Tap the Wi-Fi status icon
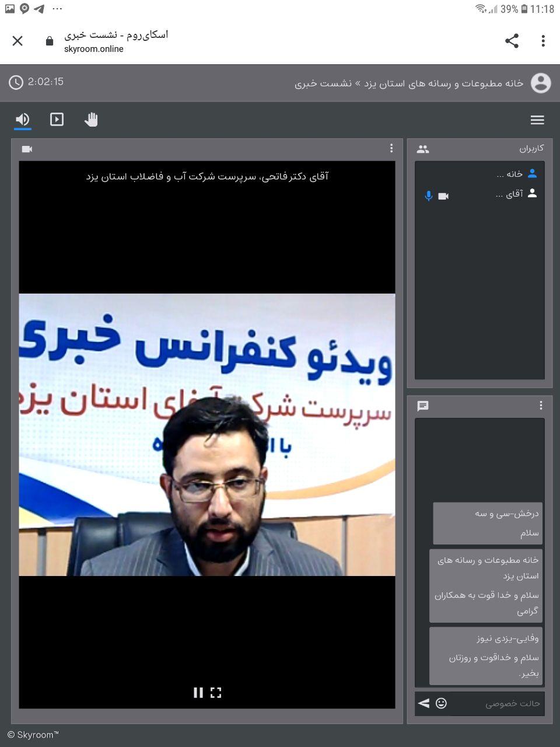This screenshot has height=747, width=560. coord(481,9)
